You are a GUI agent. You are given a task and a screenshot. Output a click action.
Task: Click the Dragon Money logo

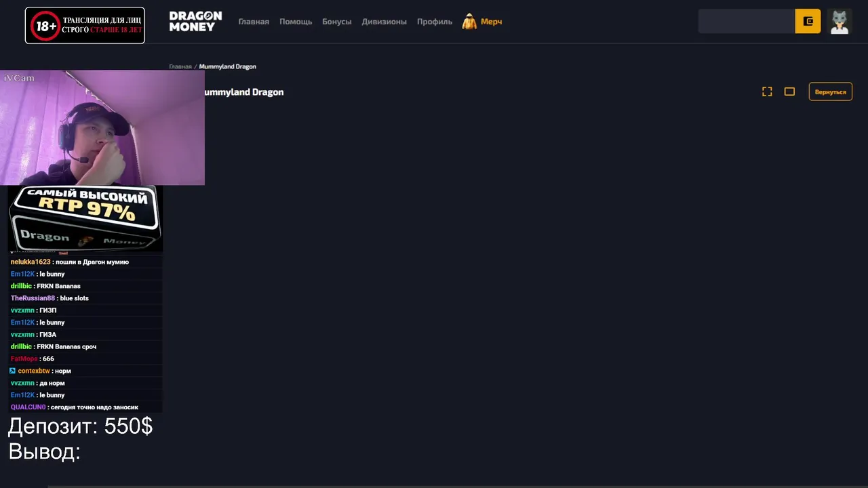click(x=195, y=21)
